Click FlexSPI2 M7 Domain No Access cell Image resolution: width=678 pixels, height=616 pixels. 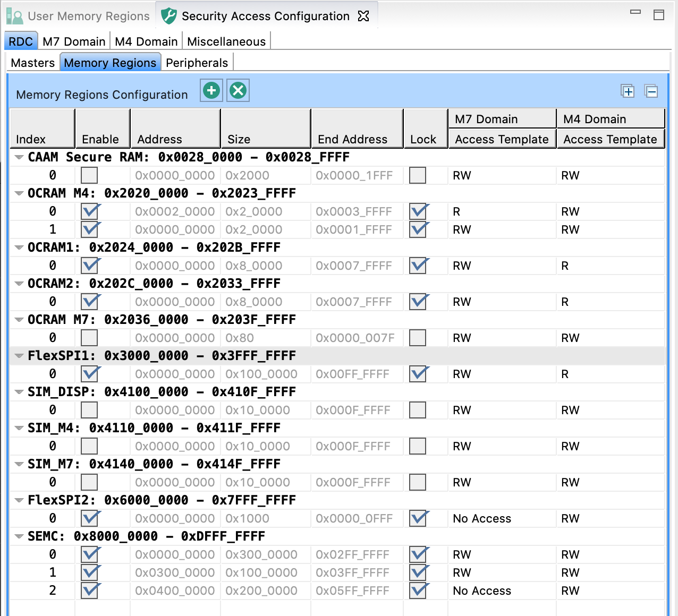click(x=482, y=518)
